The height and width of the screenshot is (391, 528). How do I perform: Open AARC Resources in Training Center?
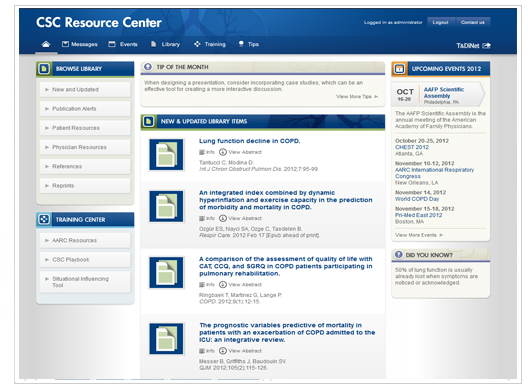[85, 240]
